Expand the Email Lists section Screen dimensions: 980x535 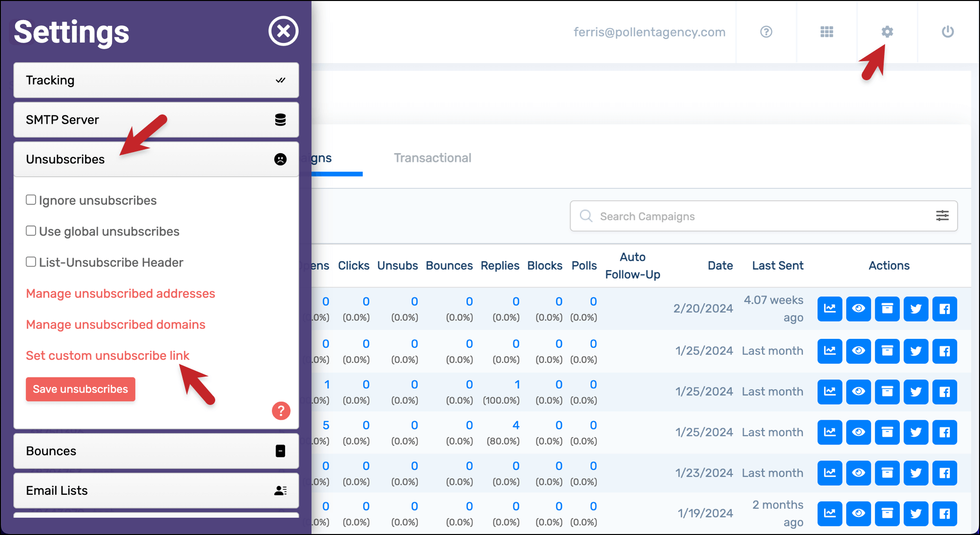pyautogui.click(x=156, y=490)
